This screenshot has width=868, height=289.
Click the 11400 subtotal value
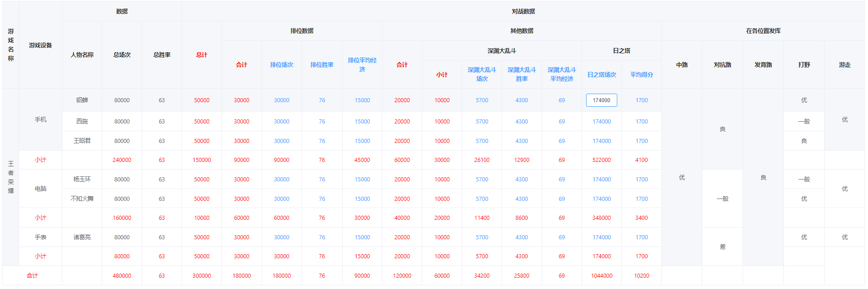(x=482, y=218)
